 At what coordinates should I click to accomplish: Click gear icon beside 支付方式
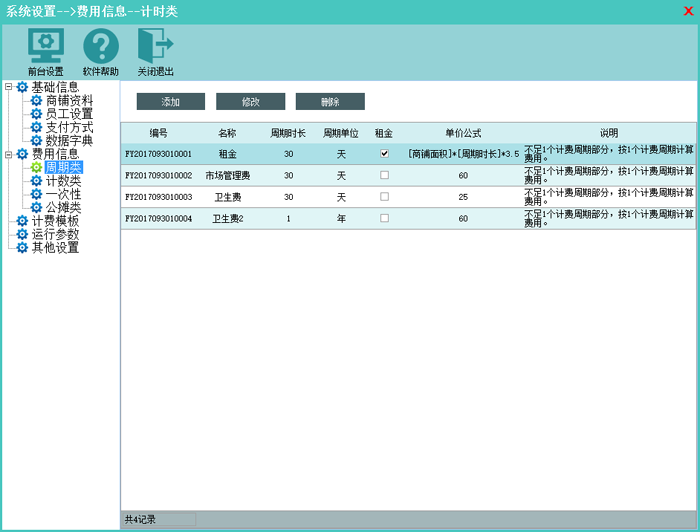coord(36,128)
